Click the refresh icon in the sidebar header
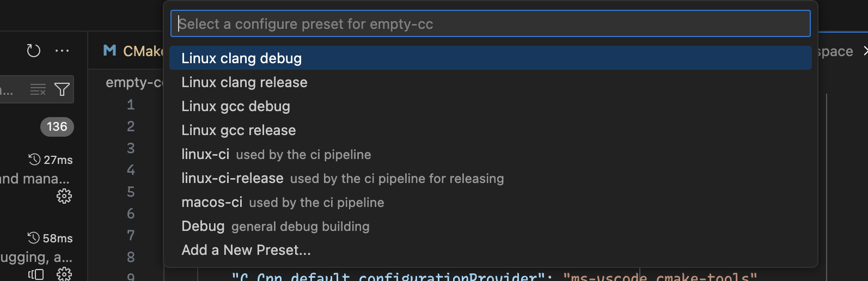This screenshot has height=281, width=868. click(34, 51)
